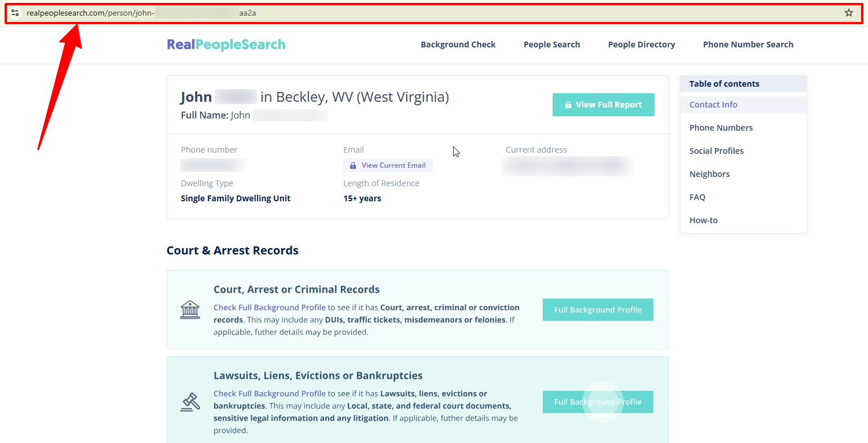
Task: Select Neighbors in table of contents
Action: point(709,174)
